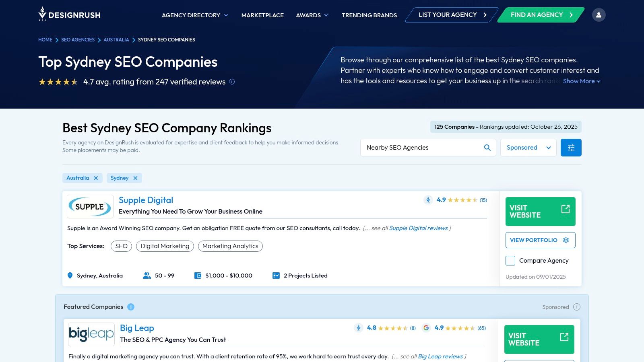Remove the Sydney filter chip
This screenshot has width=644, height=362.
pyautogui.click(x=136, y=178)
